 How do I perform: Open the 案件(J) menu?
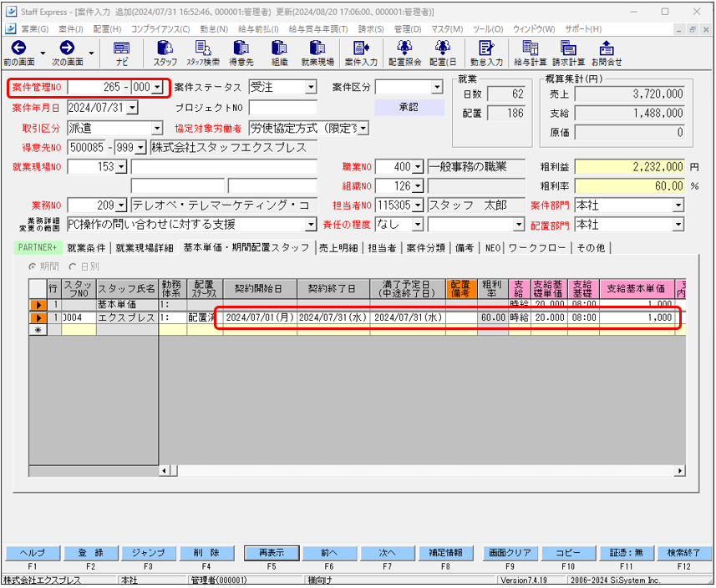(71, 29)
